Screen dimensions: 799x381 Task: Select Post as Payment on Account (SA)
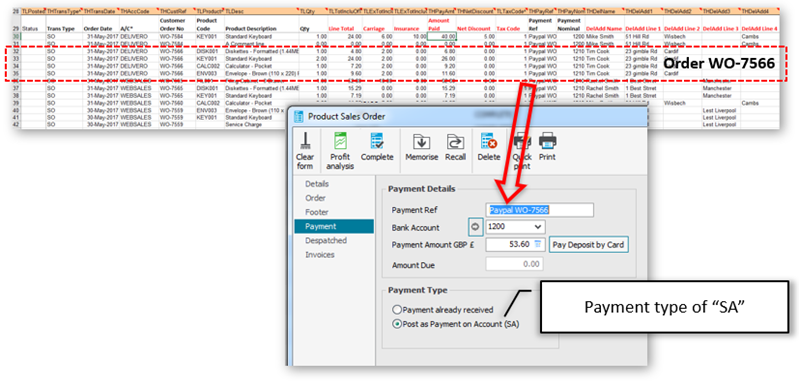tap(396, 324)
